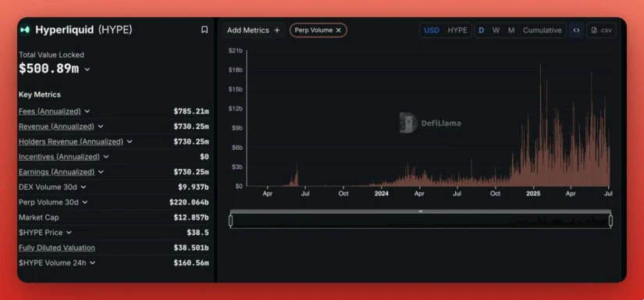Screen dimensions: 644x300
Task: Select the monthly M interval
Action: pos(511,30)
